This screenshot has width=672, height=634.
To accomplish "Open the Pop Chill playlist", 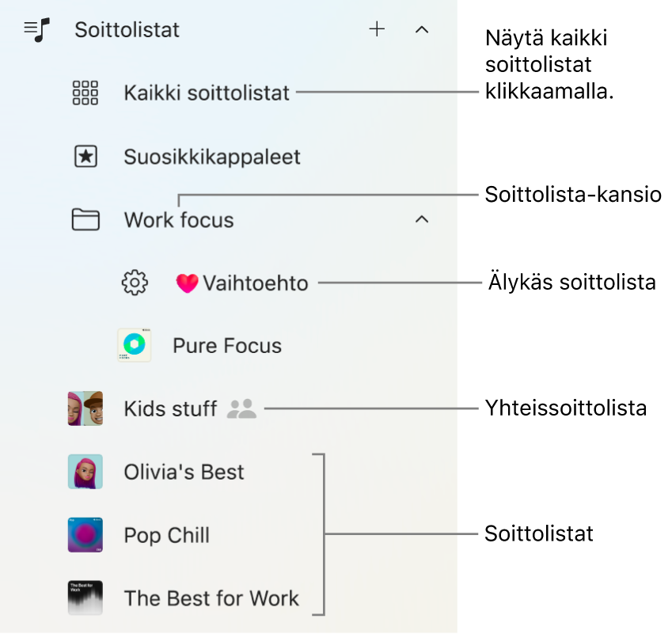I will coord(167,535).
